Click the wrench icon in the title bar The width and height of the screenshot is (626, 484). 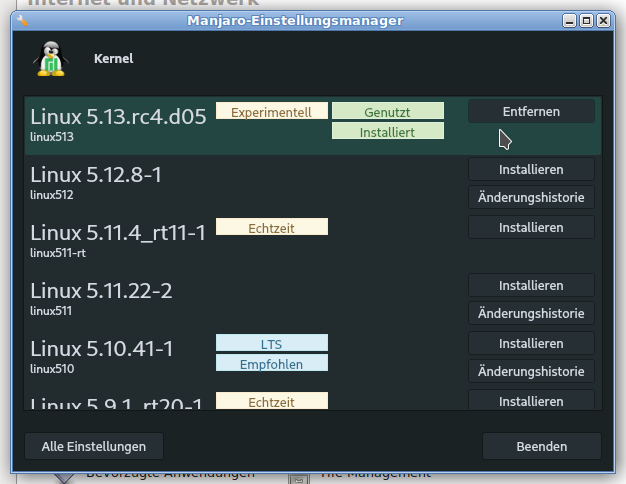(22, 20)
